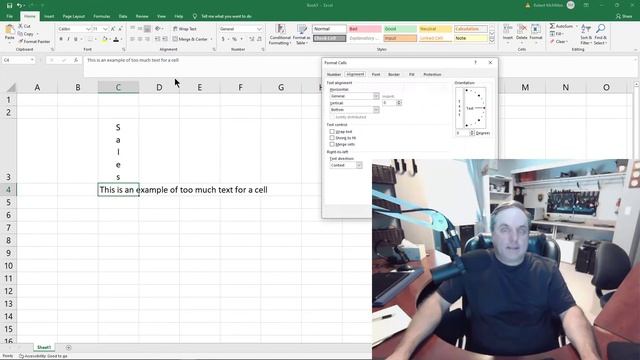Toggle Underline formatting
The image size is (640, 360).
pyautogui.click(x=76, y=39)
